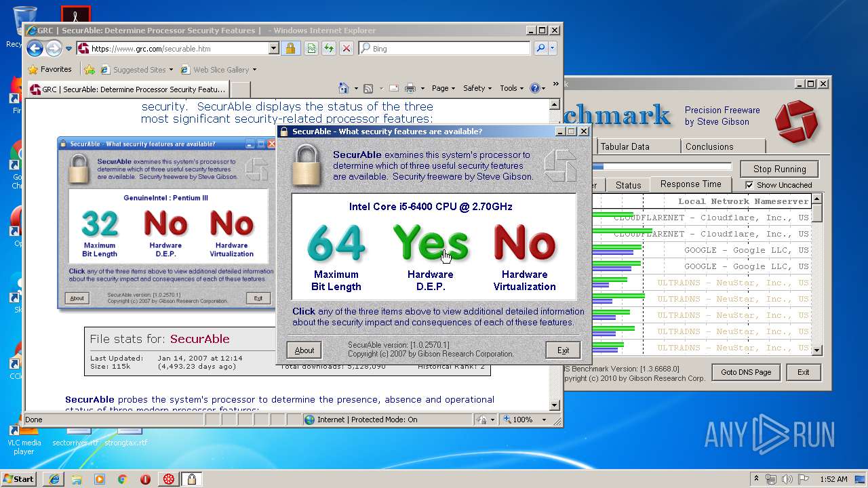Screen dimensions: 868x488
Task: Click Internet Explorer icon on taskbar
Action: pos(54,479)
